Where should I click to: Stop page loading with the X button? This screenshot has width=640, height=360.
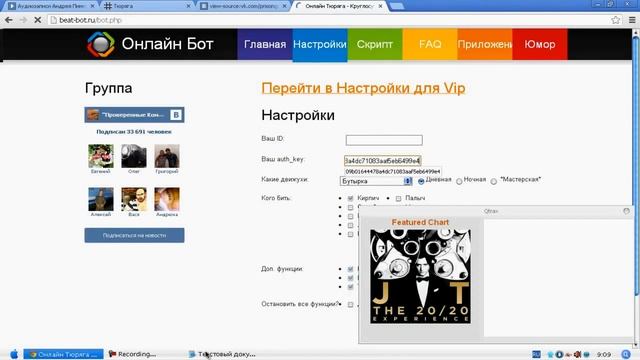[x=37, y=20]
